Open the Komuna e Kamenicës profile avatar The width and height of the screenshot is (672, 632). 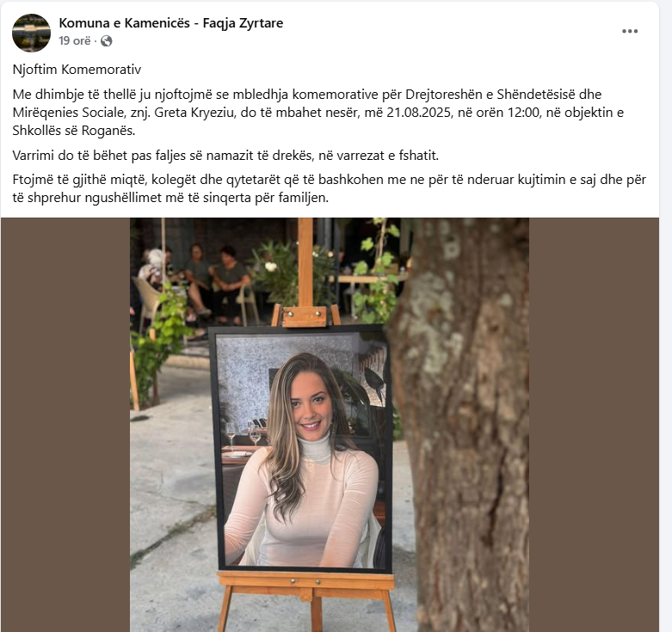(x=31, y=33)
